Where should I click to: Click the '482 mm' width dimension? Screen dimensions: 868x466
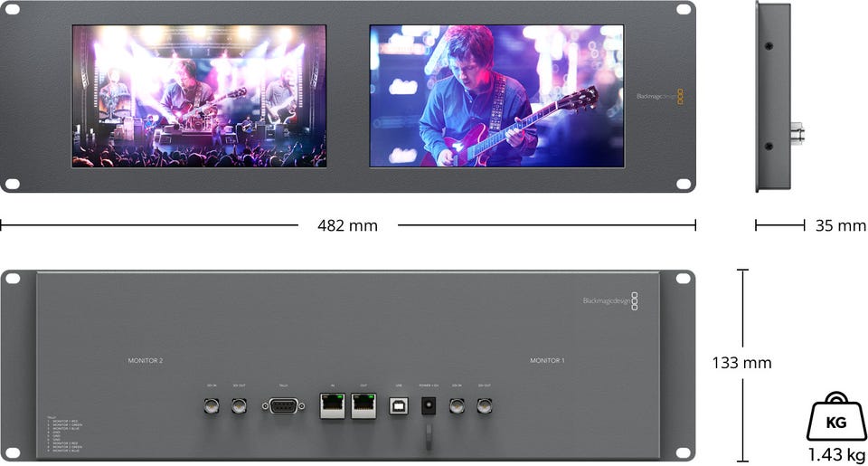(347, 225)
